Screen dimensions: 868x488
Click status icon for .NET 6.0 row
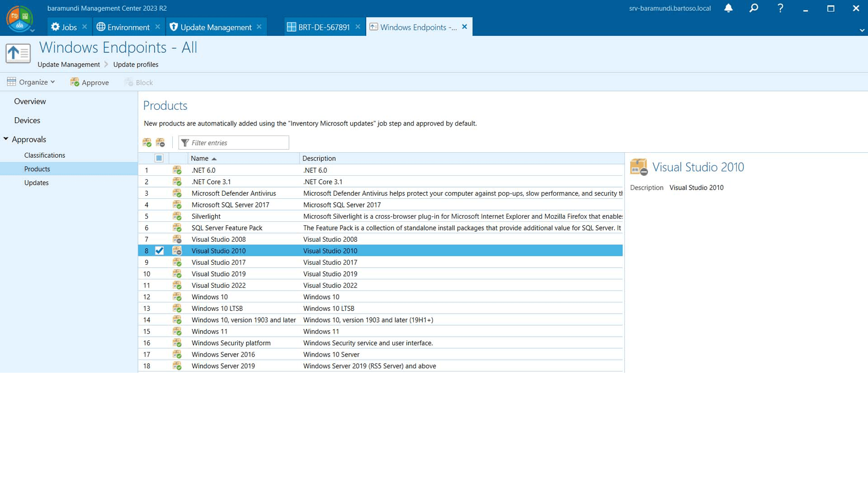(177, 170)
